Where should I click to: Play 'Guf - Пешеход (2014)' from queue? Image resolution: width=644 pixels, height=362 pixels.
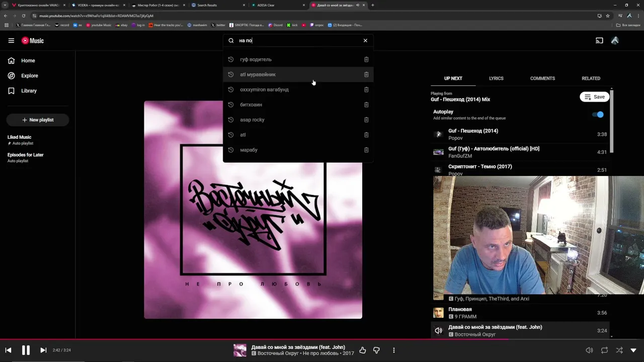[x=520, y=134]
